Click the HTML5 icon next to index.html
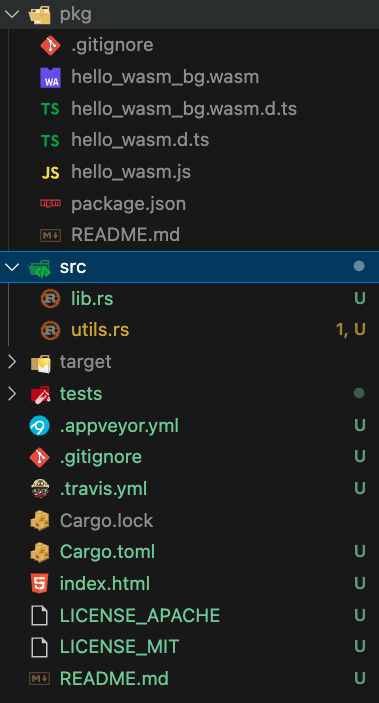379x703 pixels. click(x=39, y=584)
